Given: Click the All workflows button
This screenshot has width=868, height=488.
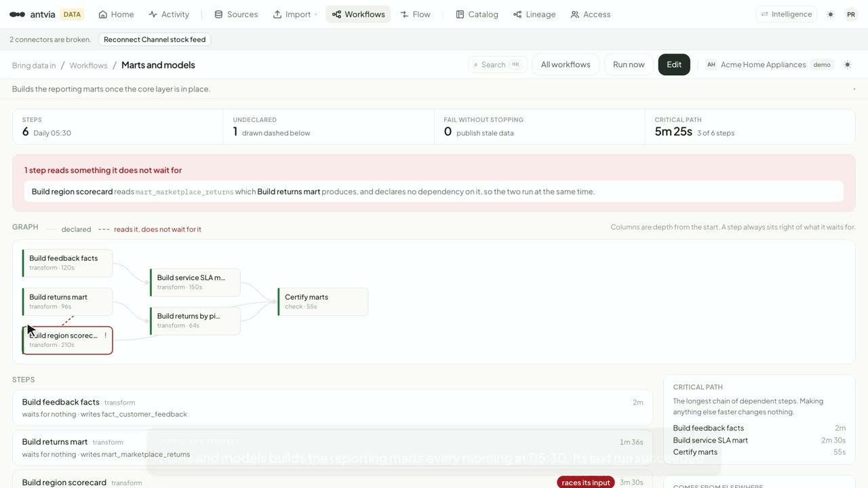Looking at the screenshot, I should coord(566,64).
